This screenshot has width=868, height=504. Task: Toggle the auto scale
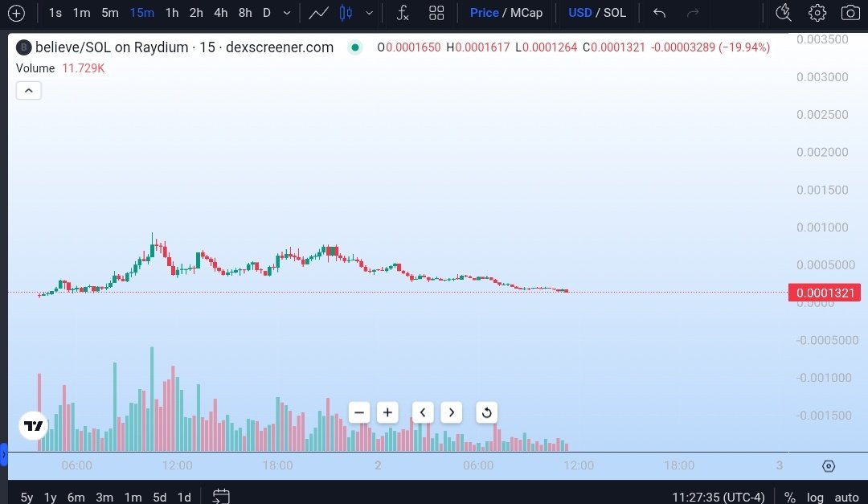click(846, 497)
